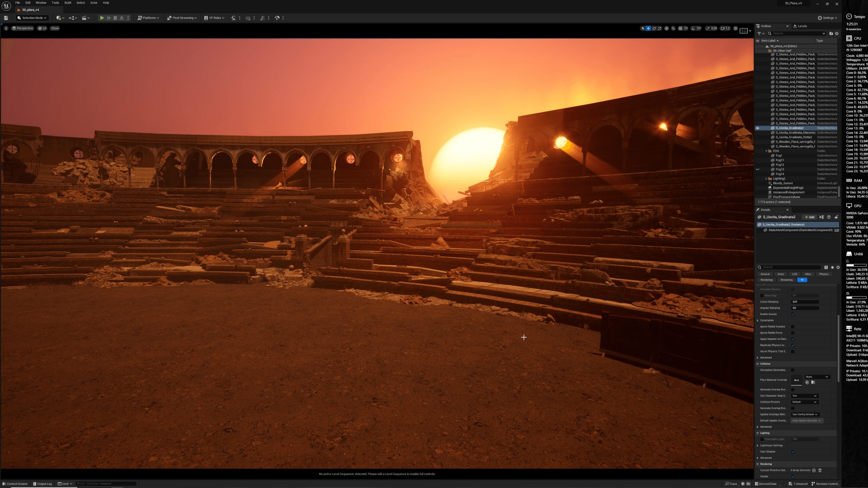Open the Build menu

(x=68, y=3)
